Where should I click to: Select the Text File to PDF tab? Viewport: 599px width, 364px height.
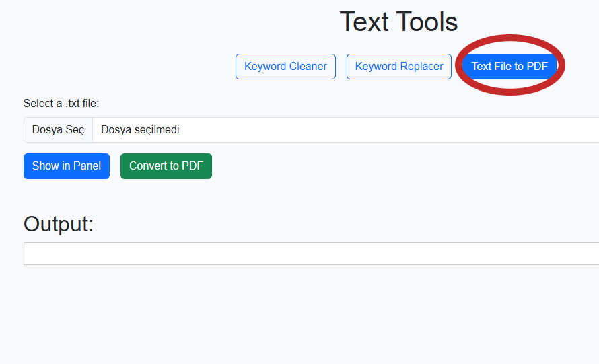coord(509,67)
